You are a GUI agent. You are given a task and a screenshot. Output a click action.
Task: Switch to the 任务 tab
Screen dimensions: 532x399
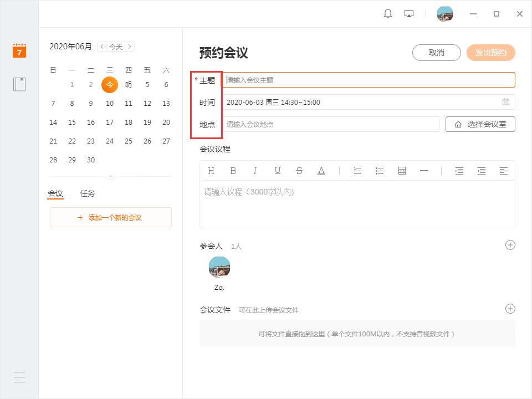pyautogui.click(x=88, y=193)
